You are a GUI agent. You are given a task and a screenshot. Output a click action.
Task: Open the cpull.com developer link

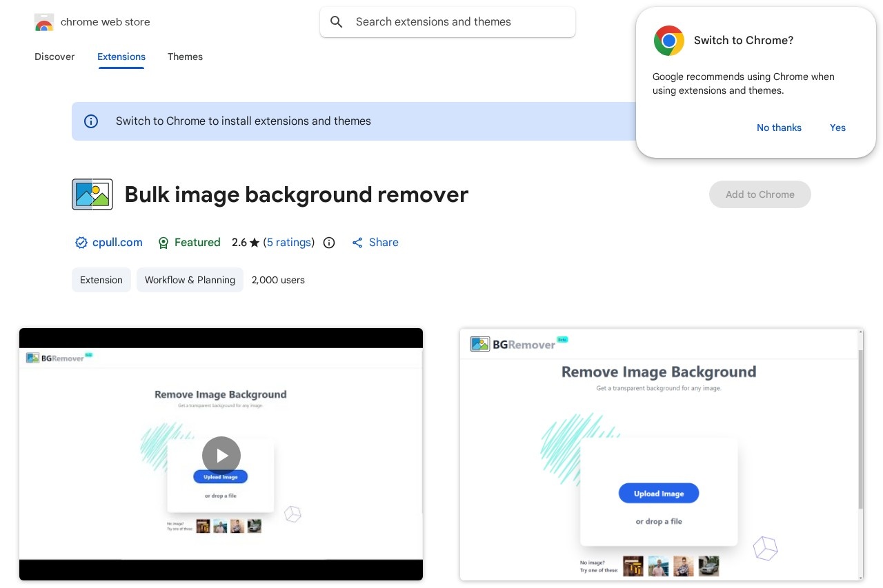coord(117,242)
